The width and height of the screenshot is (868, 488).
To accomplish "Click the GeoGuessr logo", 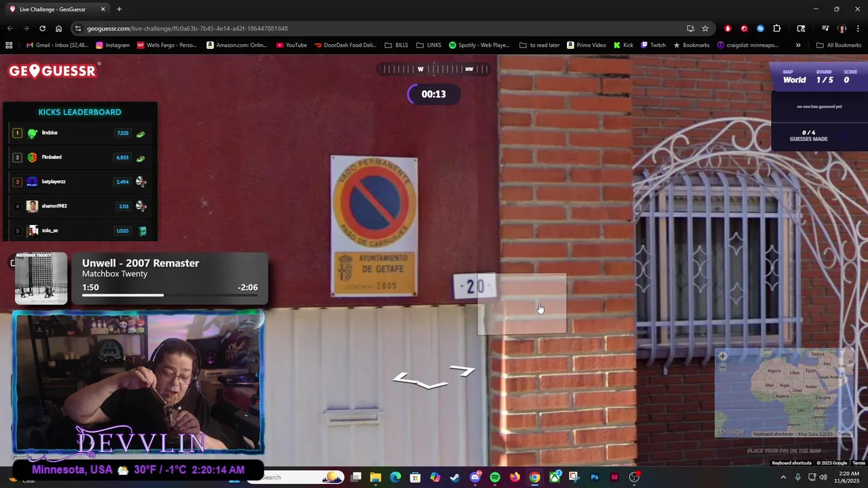I will pyautogui.click(x=53, y=70).
